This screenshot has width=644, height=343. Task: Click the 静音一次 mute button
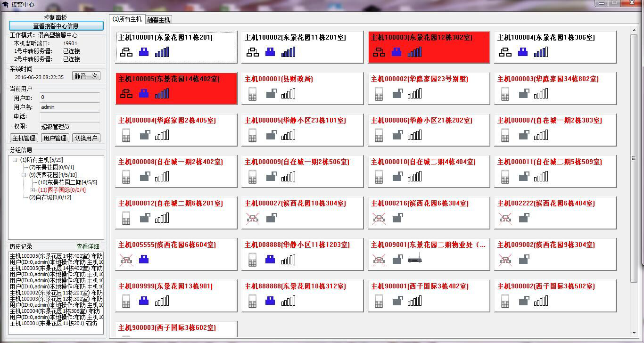click(86, 76)
